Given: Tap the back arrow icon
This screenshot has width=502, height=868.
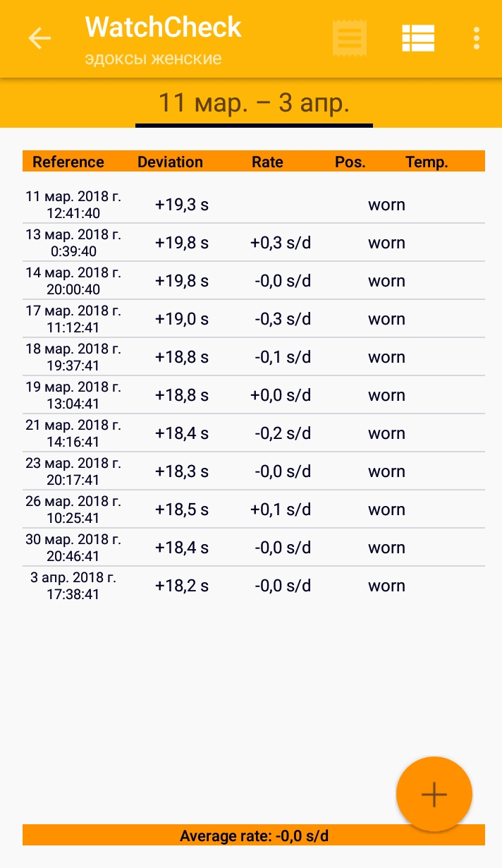Looking at the screenshot, I should 39,38.
